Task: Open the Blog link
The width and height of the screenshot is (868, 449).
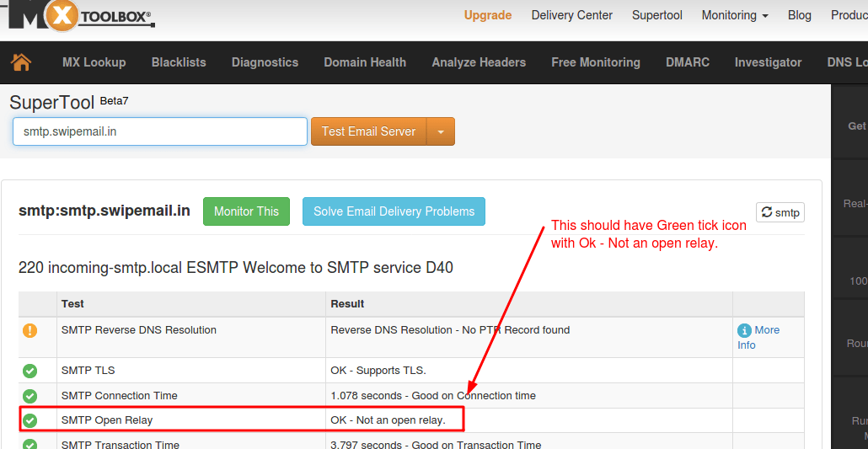Action: [x=800, y=15]
